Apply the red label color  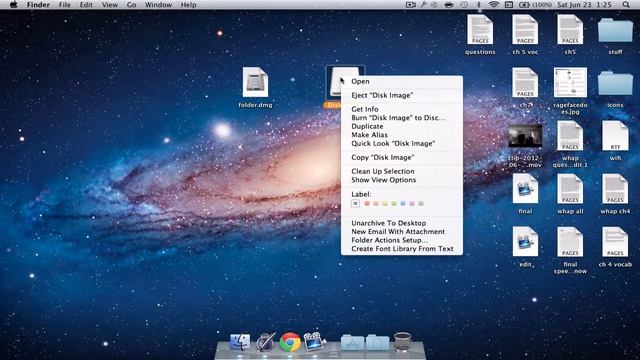point(367,203)
